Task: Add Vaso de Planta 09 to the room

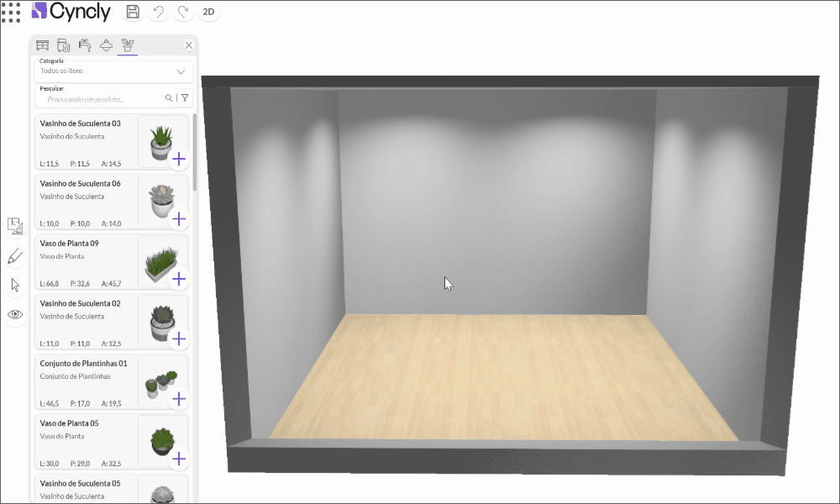Action: click(179, 279)
